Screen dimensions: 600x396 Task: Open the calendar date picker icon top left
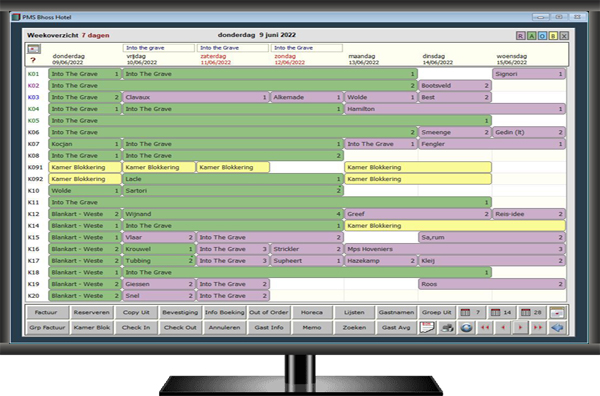(x=34, y=49)
